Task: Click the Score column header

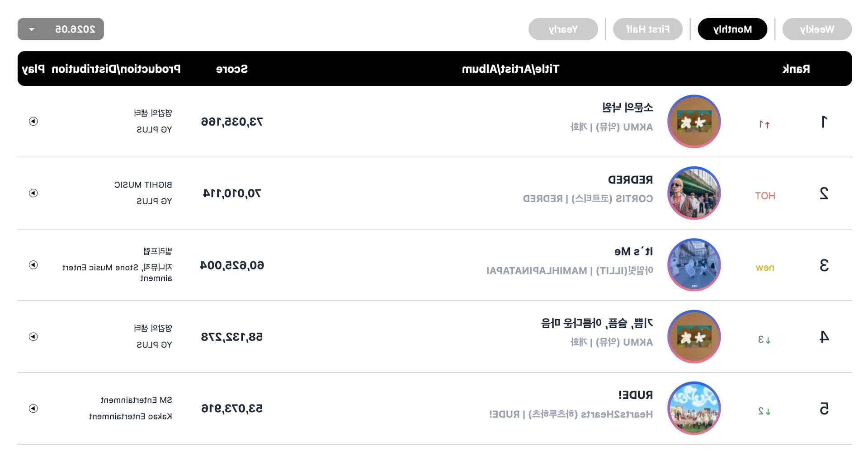Action: tap(232, 69)
